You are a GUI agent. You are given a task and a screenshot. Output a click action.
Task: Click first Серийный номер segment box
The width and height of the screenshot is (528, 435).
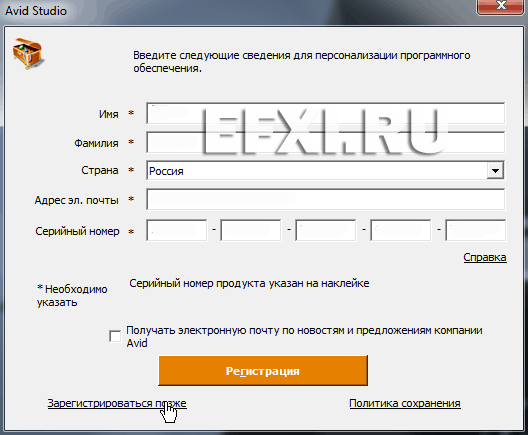(177, 230)
